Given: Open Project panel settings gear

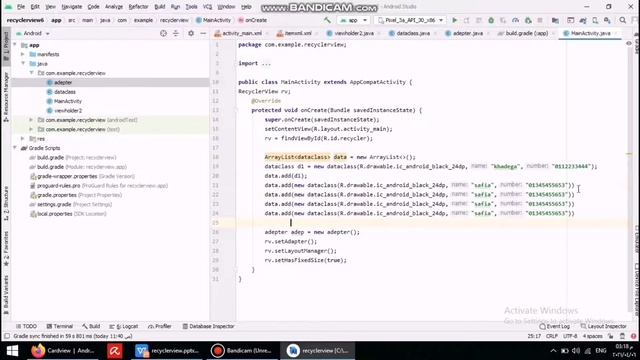Looking at the screenshot, I should tap(191, 33).
